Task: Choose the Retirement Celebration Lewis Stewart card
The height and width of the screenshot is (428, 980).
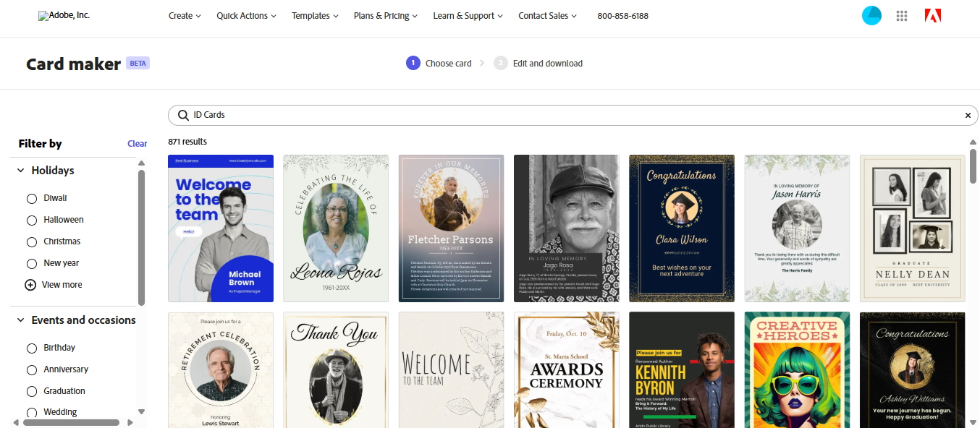Action: [x=221, y=370]
